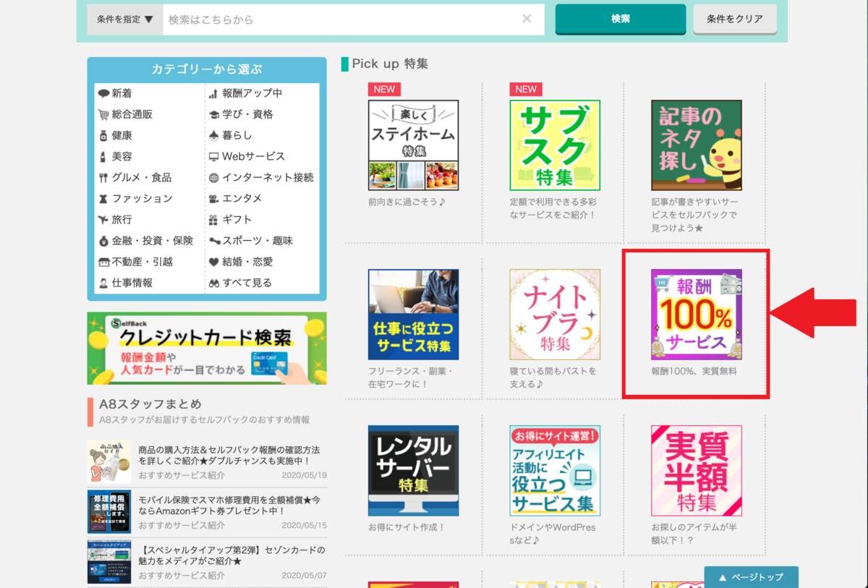This screenshot has height=588, width=868.
Task: Click the すべて見る binoculars icon
Action: [x=213, y=282]
